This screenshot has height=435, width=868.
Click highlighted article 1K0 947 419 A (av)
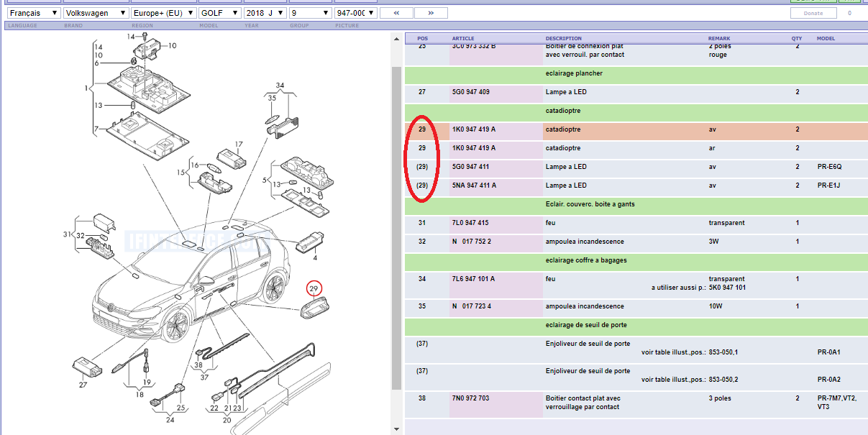coord(473,129)
